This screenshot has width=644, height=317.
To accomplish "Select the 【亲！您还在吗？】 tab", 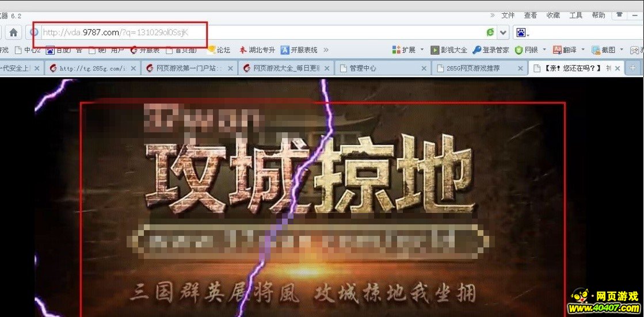I will point(577,68).
